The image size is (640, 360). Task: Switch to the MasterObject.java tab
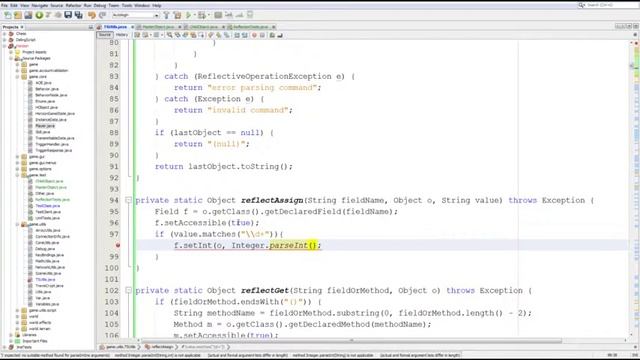tap(158, 27)
